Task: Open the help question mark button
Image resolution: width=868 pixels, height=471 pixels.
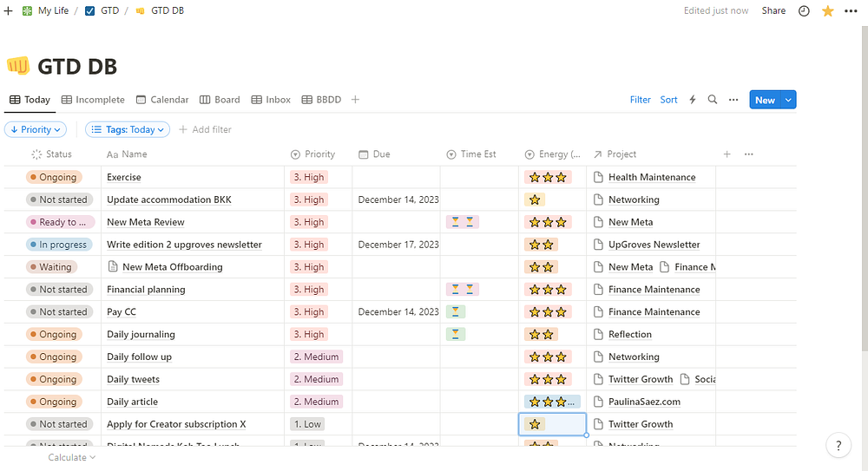Action: [838, 445]
